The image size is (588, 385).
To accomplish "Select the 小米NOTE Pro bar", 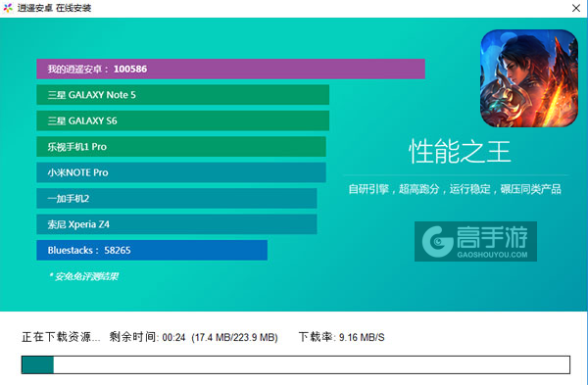I will 181,172.
